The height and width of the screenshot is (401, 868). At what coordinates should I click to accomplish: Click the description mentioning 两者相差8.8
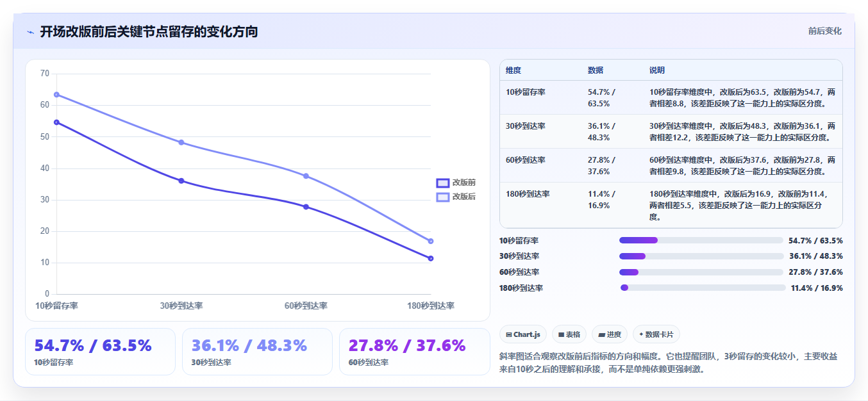[742, 98]
